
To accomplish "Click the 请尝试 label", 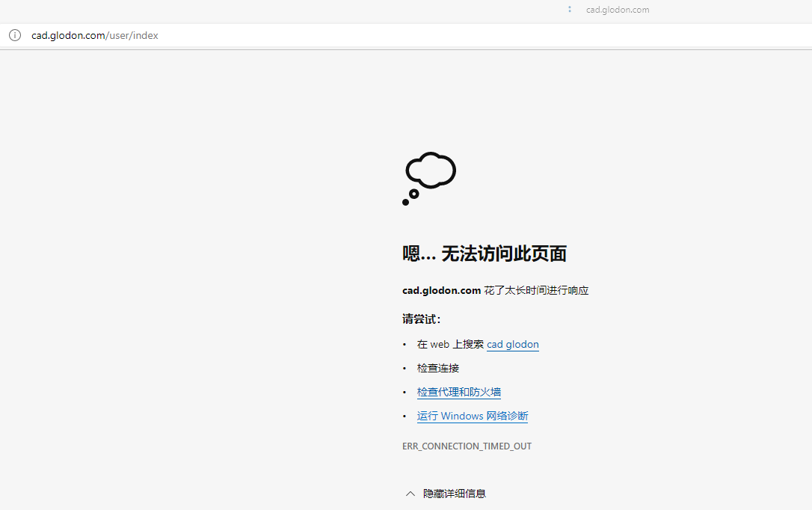I will point(421,319).
